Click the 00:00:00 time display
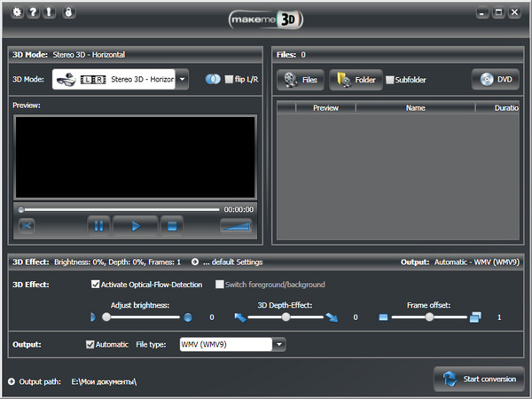This screenshot has height=399, width=532. pyautogui.click(x=239, y=209)
